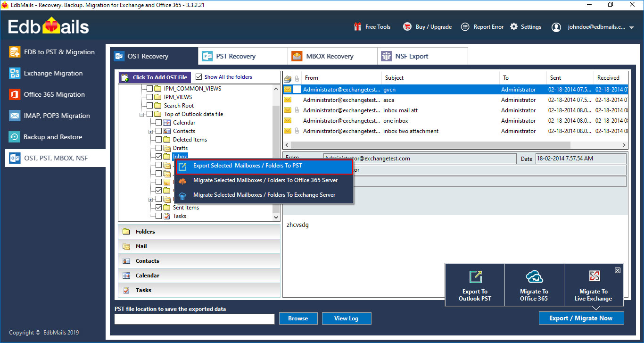
Task: Click the folder tree scroll-up arrow
Action: point(276,88)
